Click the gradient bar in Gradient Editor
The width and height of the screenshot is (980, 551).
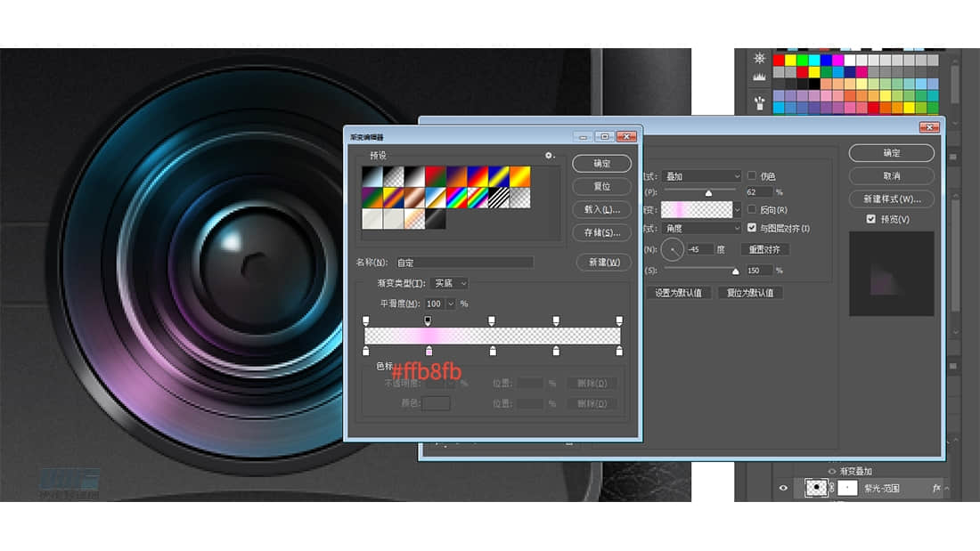click(493, 336)
